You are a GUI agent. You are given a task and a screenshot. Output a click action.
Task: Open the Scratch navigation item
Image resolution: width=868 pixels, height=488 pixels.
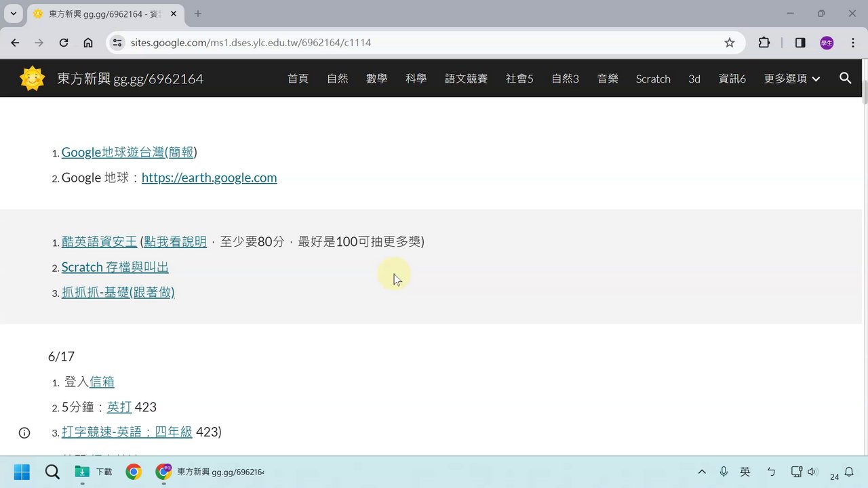(x=653, y=79)
